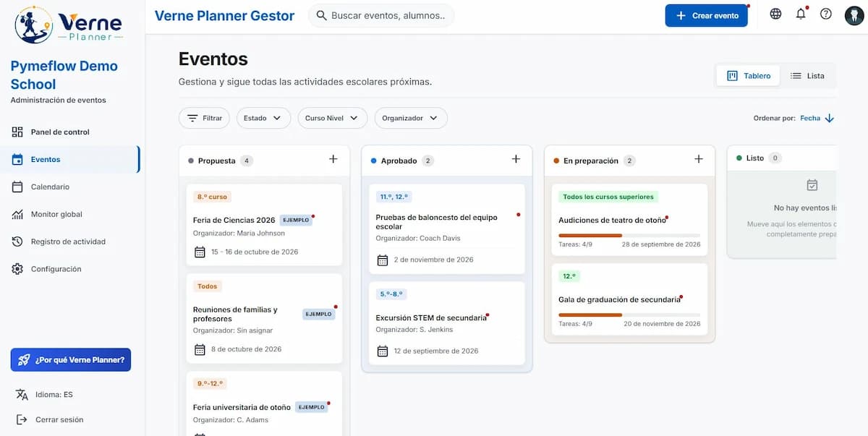Open the Estado filter dropdown
The width and height of the screenshot is (868, 436).
coord(263,118)
